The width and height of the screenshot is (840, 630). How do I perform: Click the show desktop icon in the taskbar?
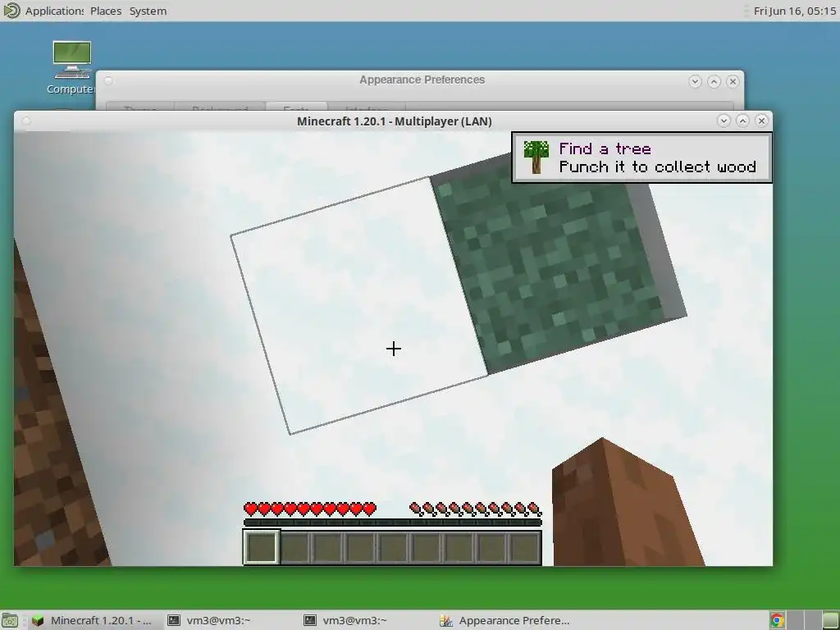pyautogui.click(x=10, y=620)
